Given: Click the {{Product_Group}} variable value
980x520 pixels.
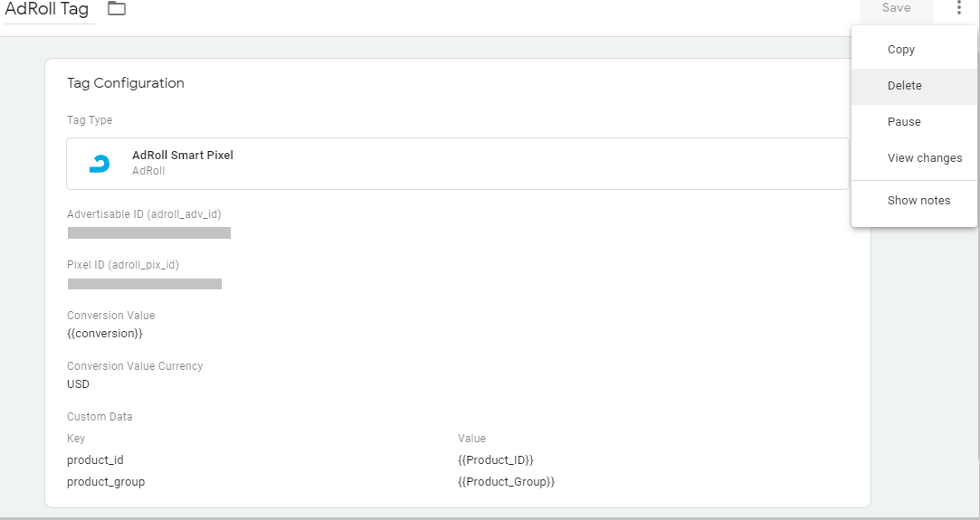Looking at the screenshot, I should tap(506, 482).
